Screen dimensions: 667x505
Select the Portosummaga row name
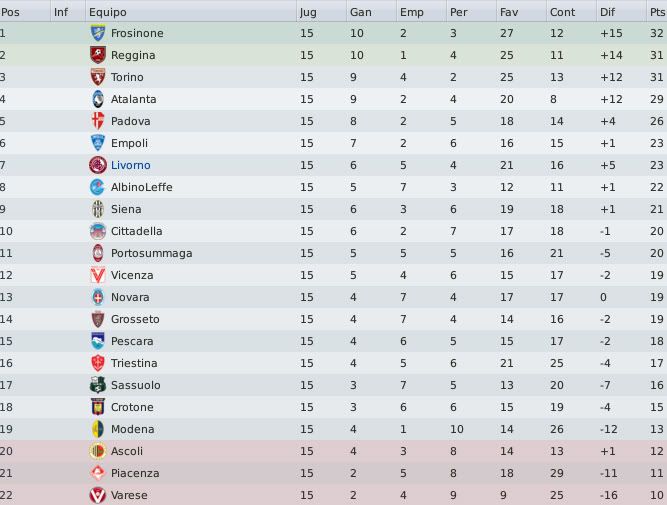point(151,253)
